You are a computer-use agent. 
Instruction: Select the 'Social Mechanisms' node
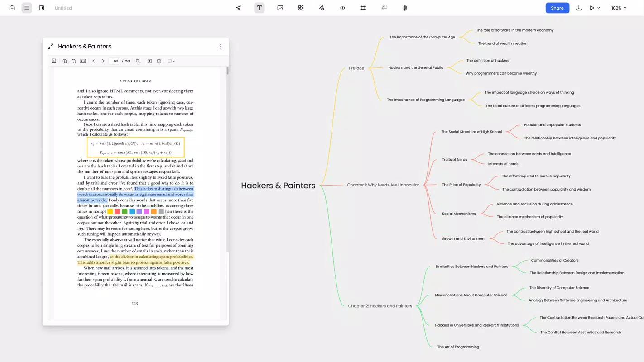[x=459, y=214]
